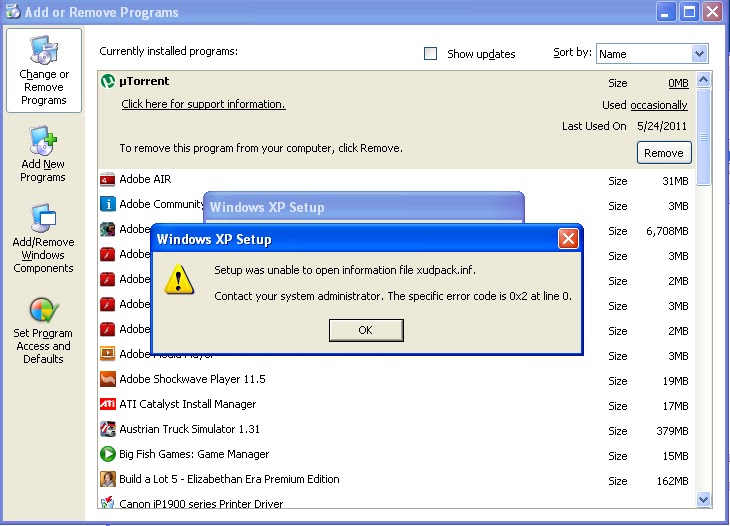
Task: Click the Adobe icon beside 6,708MB row
Action: tap(108, 229)
